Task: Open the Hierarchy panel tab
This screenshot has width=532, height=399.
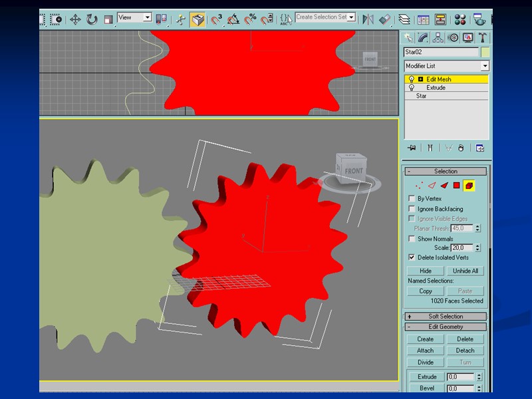Action: click(x=438, y=37)
